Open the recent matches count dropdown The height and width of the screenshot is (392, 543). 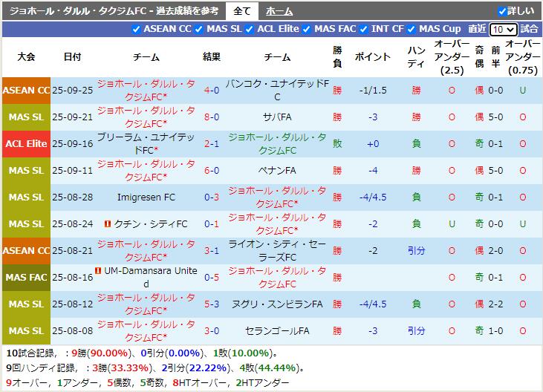503,30
